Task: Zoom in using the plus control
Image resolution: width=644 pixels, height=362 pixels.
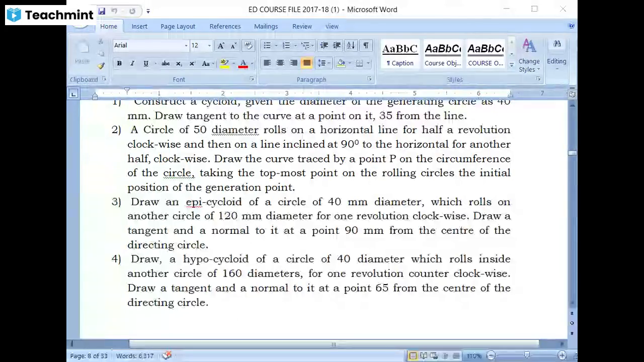Action: (x=562, y=355)
